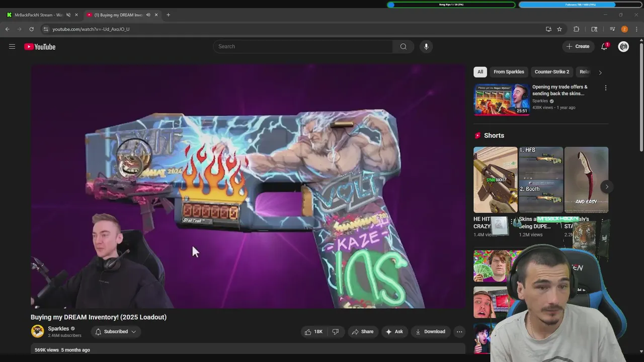Open the AND EASY knife short
Viewport: 644px width, 362px height.
coord(586,179)
